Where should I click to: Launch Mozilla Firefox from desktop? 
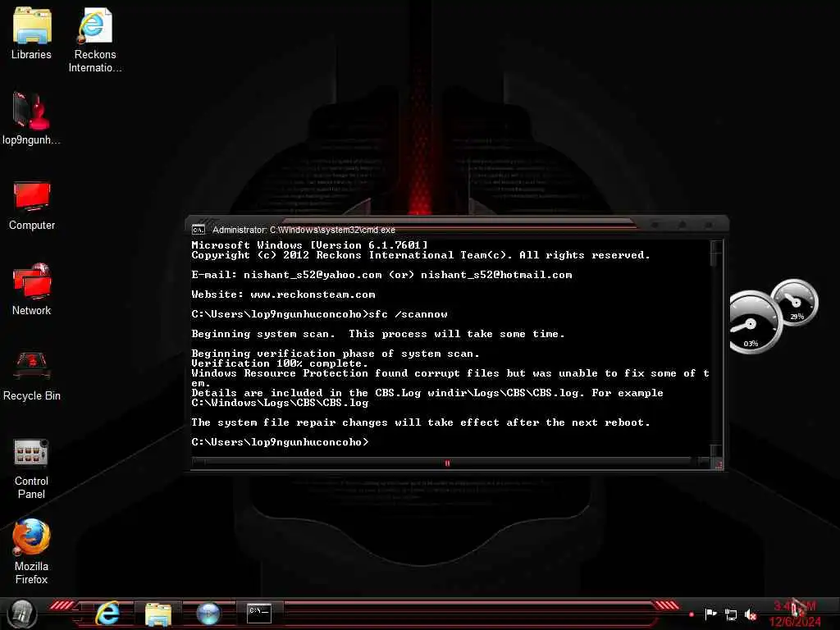31,552
